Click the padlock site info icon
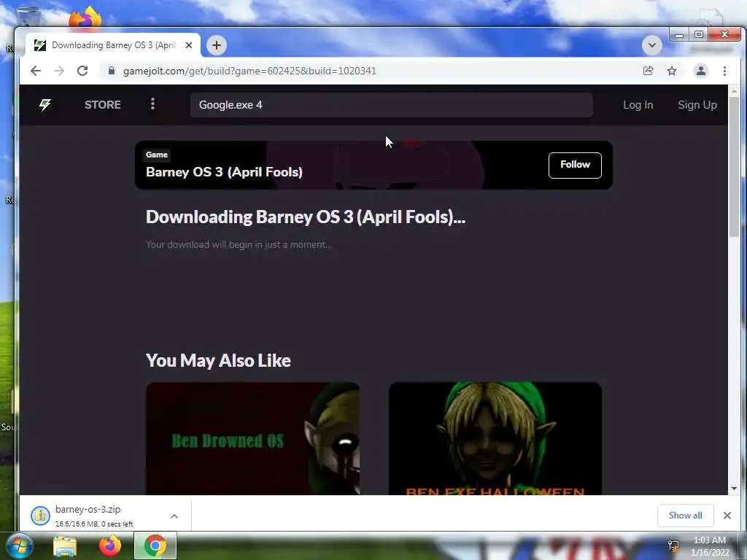 click(x=112, y=71)
